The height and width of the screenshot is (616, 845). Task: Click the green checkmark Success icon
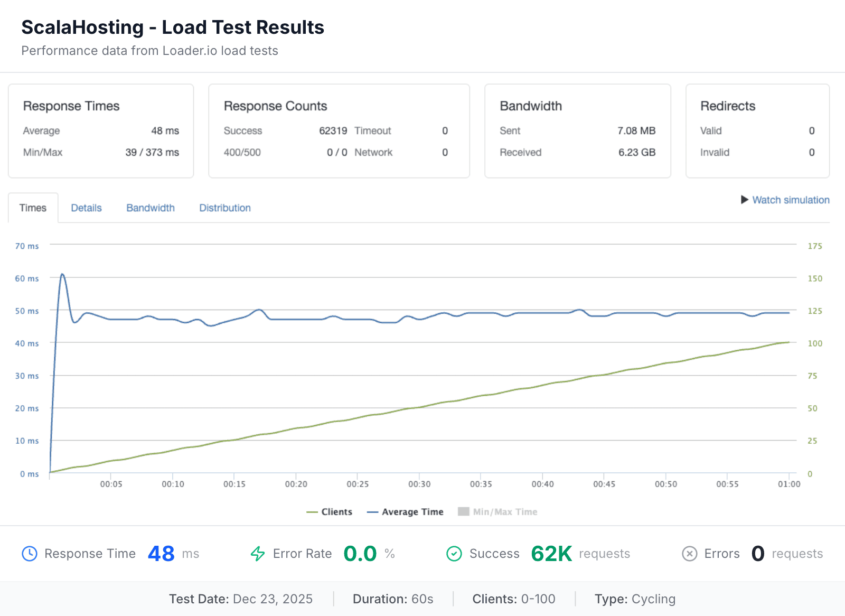[x=454, y=554]
